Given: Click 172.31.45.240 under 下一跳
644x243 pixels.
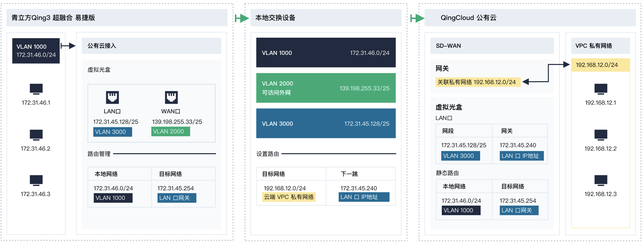Looking at the screenshot, I should point(359,188).
